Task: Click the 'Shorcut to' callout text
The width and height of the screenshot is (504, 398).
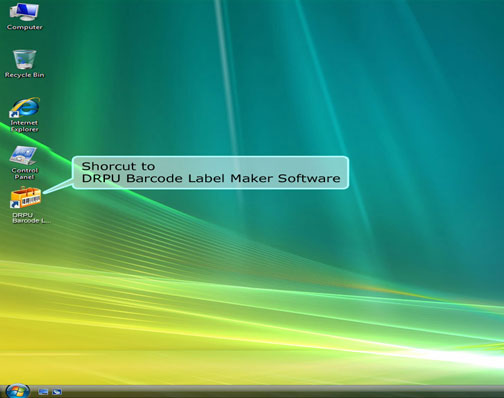Action: pos(118,166)
